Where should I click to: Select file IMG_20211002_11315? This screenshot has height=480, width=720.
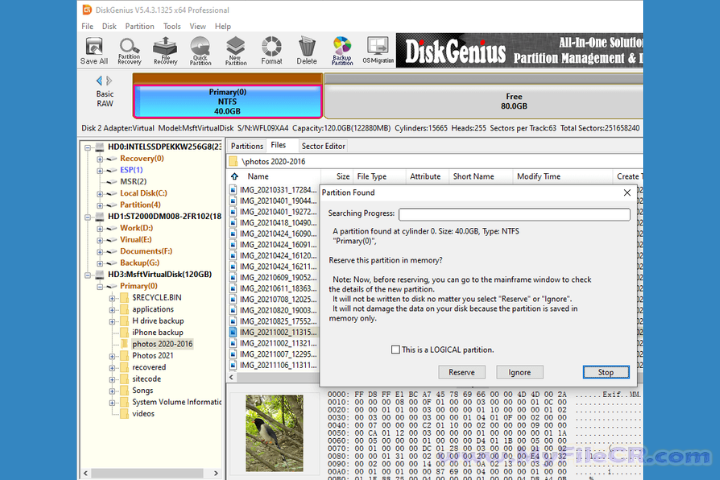click(x=278, y=332)
